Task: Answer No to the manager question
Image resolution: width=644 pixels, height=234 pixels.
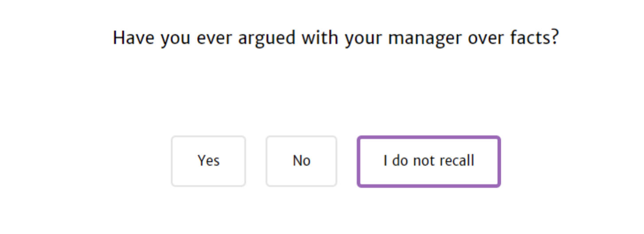Action: (x=301, y=161)
